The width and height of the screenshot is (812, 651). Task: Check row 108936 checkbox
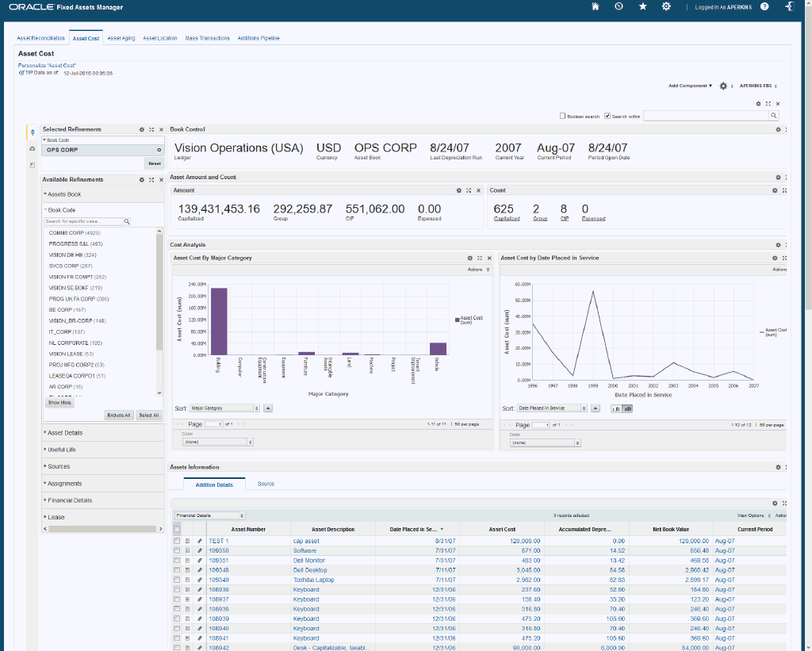tap(177, 589)
